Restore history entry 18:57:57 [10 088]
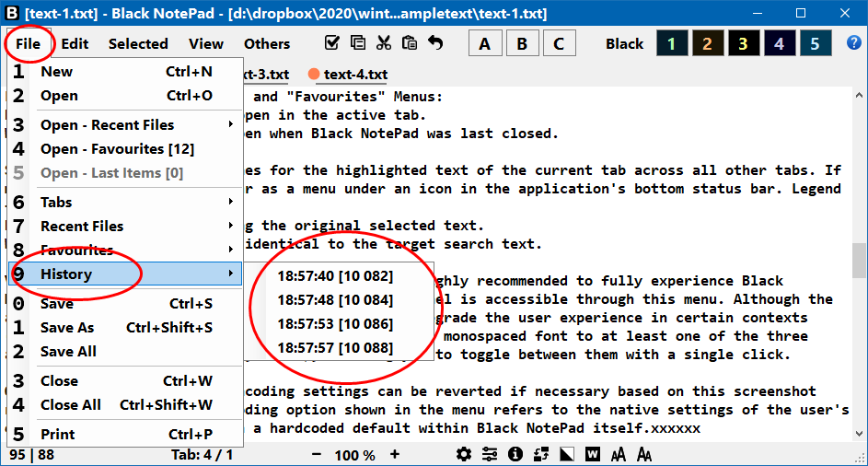The width and height of the screenshot is (868, 466). (338, 348)
